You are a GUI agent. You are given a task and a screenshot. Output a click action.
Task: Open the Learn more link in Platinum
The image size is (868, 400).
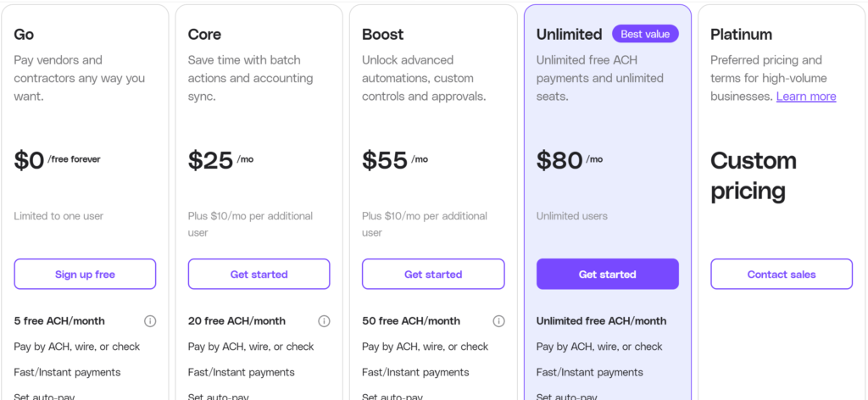806,97
